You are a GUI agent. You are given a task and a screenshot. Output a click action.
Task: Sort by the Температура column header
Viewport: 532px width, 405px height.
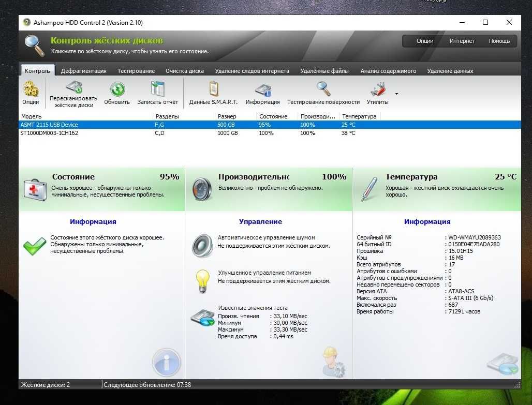[x=360, y=116]
